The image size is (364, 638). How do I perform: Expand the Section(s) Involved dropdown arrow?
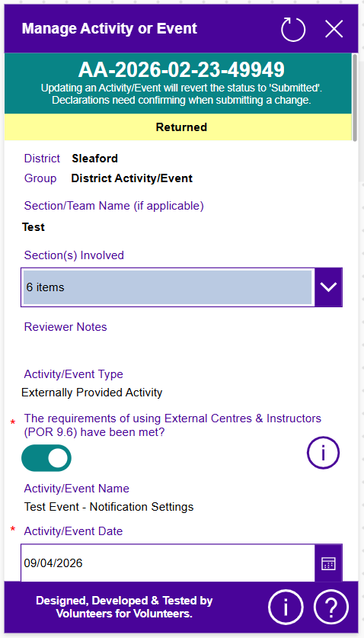328,287
